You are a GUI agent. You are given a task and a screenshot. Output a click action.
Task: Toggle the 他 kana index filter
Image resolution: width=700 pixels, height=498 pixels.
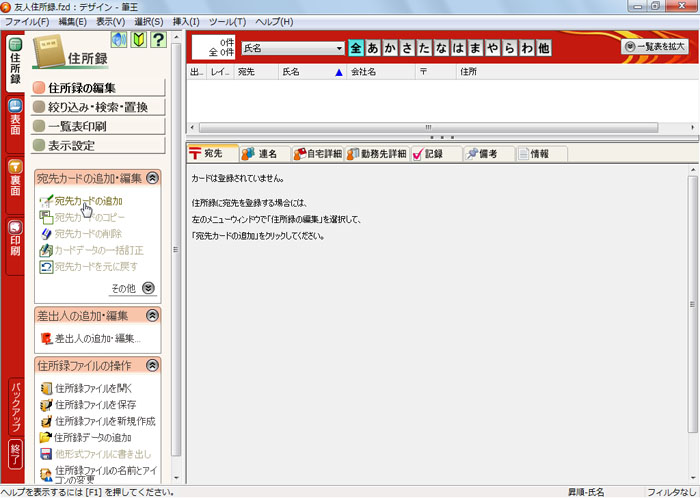pyautogui.click(x=543, y=47)
